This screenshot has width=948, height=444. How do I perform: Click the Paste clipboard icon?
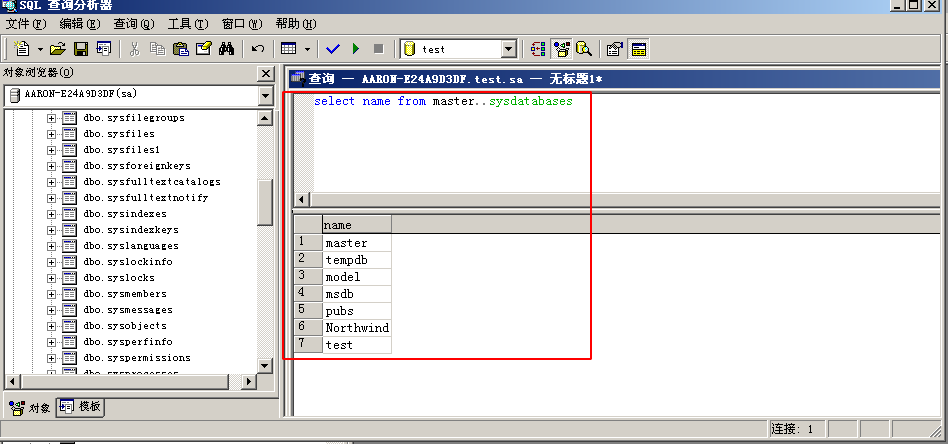[180, 49]
